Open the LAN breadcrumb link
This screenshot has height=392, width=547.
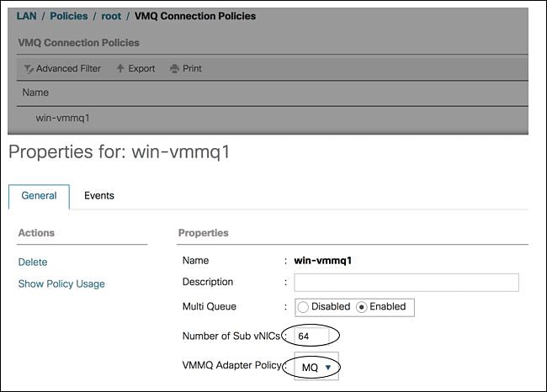click(27, 16)
